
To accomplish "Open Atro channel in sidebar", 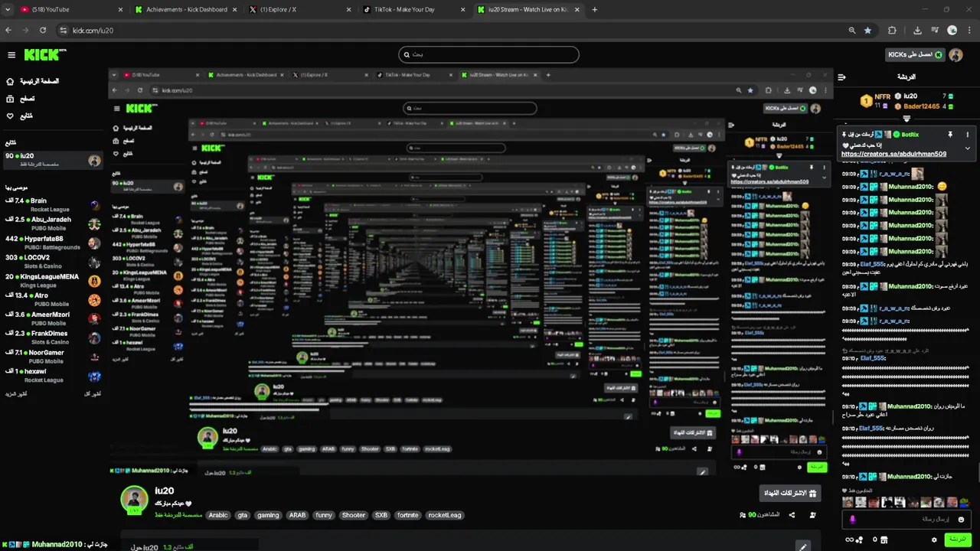I will (x=53, y=299).
